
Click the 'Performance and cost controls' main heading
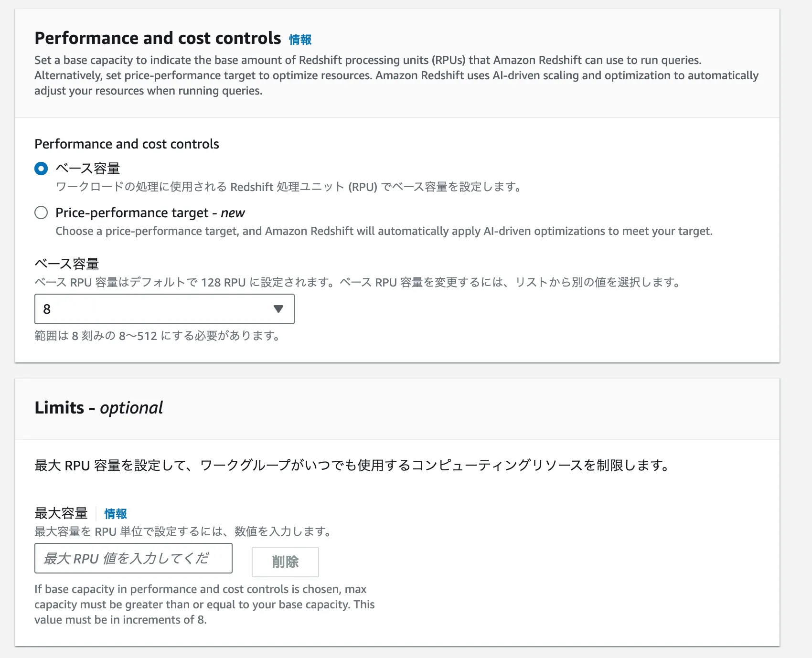(x=158, y=38)
